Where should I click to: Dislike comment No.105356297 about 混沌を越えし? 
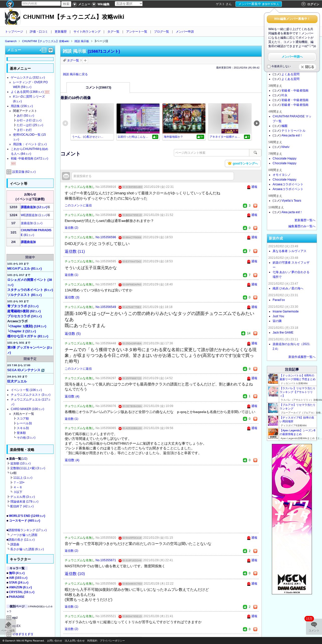tap(255, 396)
